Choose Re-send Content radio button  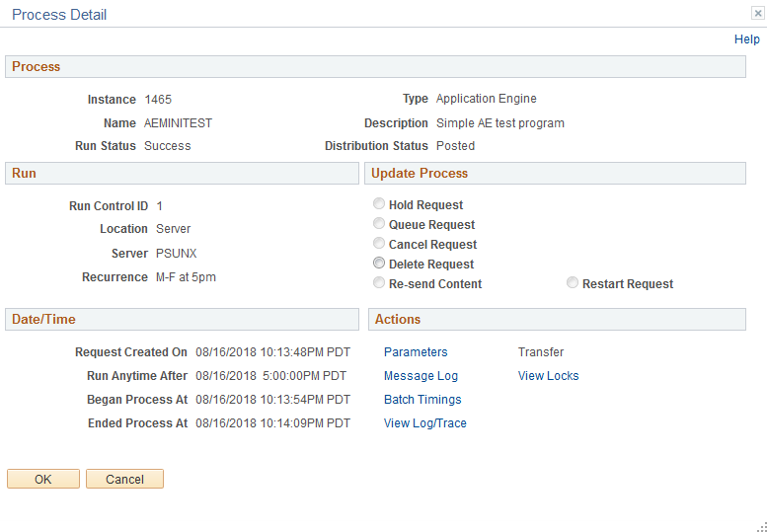tap(379, 282)
